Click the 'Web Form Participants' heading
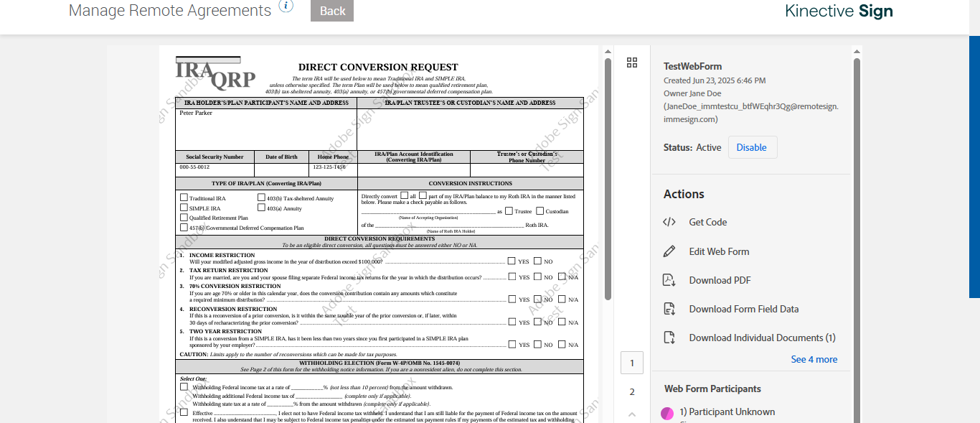The width and height of the screenshot is (980, 423). (x=712, y=389)
